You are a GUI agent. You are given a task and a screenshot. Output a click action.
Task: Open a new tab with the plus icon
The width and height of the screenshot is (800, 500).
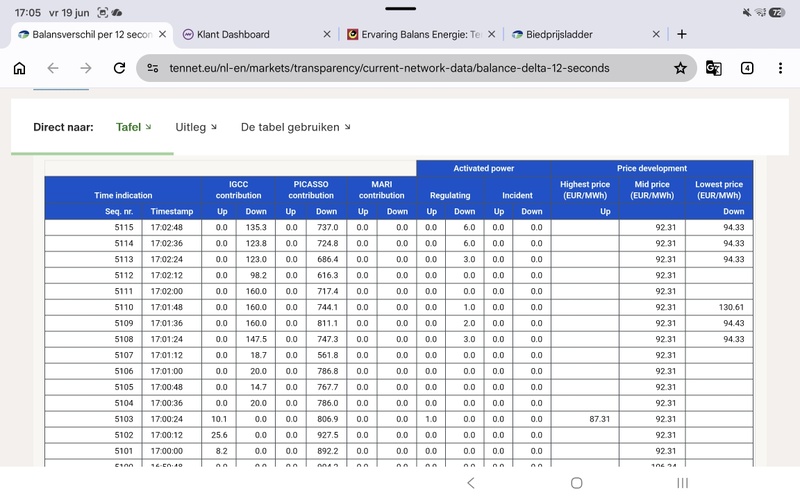(682, 34)
